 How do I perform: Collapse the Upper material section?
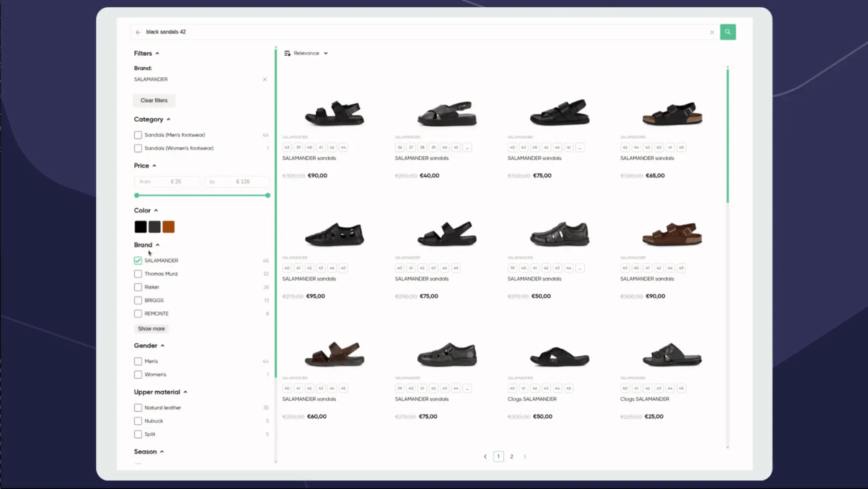(161, 392)
